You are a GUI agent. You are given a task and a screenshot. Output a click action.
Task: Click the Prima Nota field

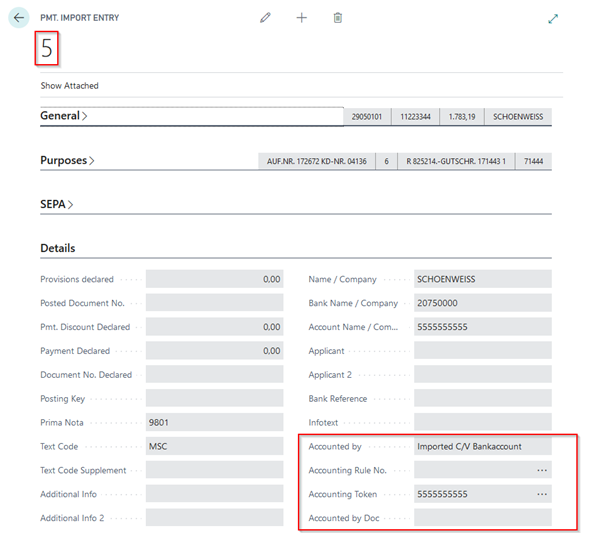coord(215,423)
